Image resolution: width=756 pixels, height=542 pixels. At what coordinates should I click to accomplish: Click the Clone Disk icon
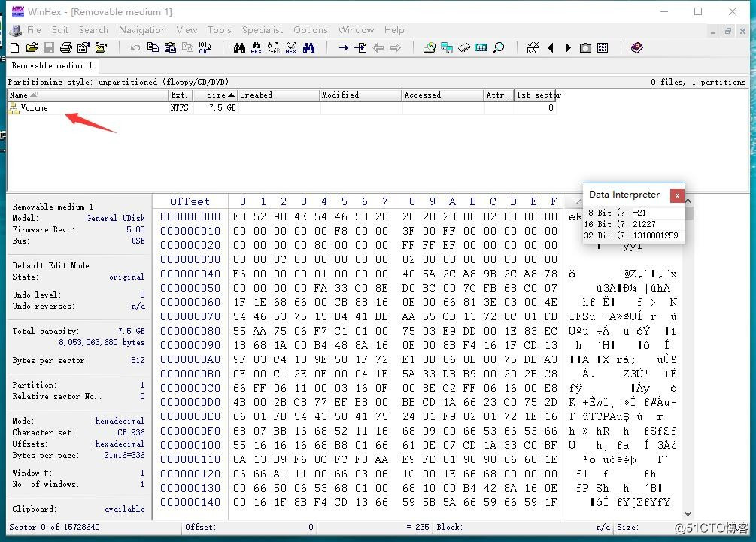coord(447,47)
